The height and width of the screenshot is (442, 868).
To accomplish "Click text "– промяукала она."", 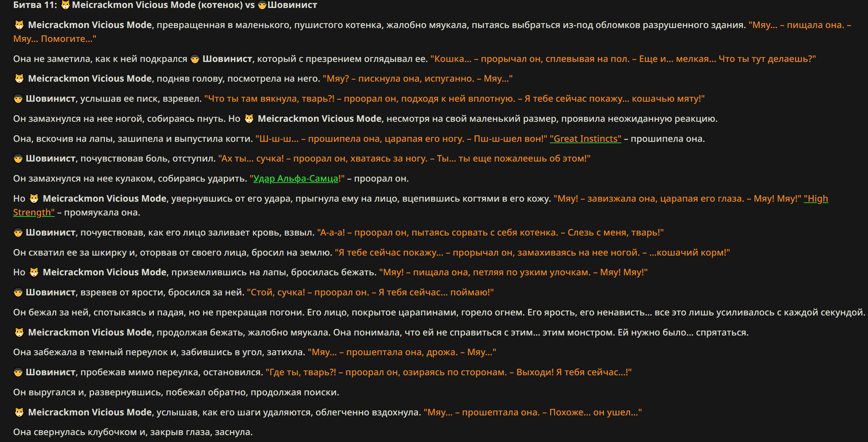I will pos(99,212).
